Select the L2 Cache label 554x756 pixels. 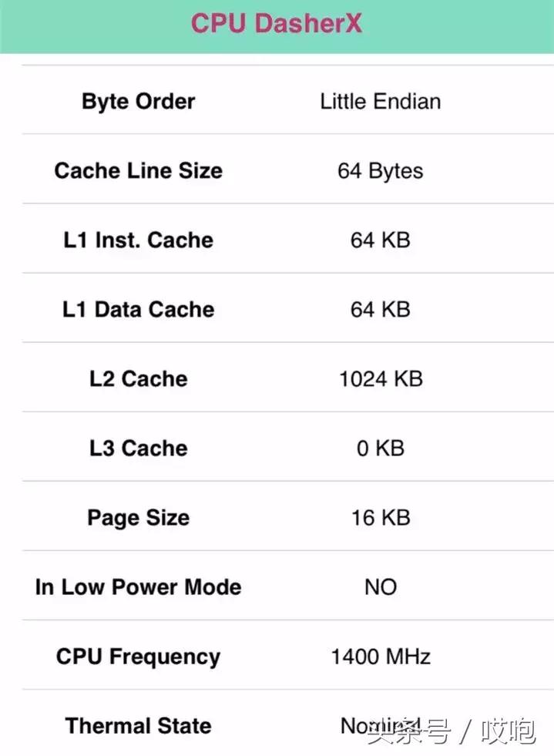[x=138, y=379]
